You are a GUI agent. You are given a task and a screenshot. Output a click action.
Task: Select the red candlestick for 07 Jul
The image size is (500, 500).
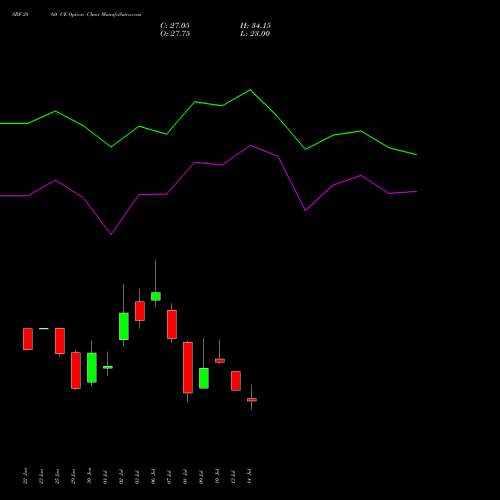pyautogui.click(x=172, y=324)
